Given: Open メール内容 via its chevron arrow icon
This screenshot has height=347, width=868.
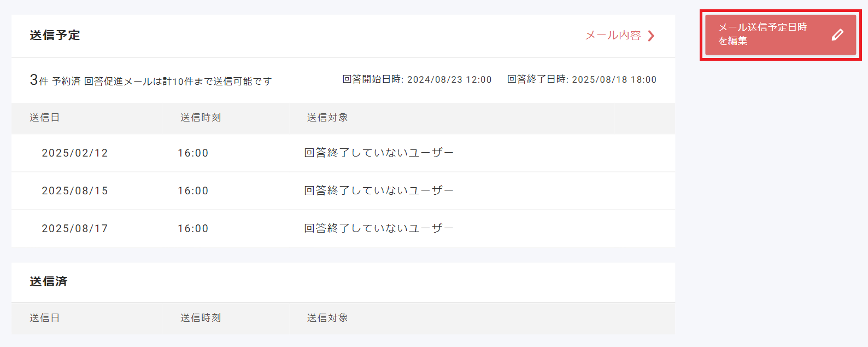Looking at the screenshot, I should (x=651, y=35).
